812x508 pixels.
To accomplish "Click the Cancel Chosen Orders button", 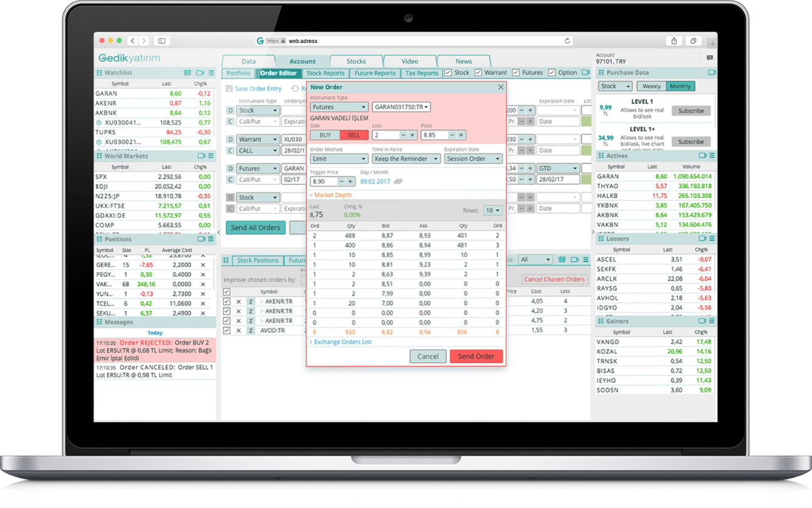I will tap(555, 280).
